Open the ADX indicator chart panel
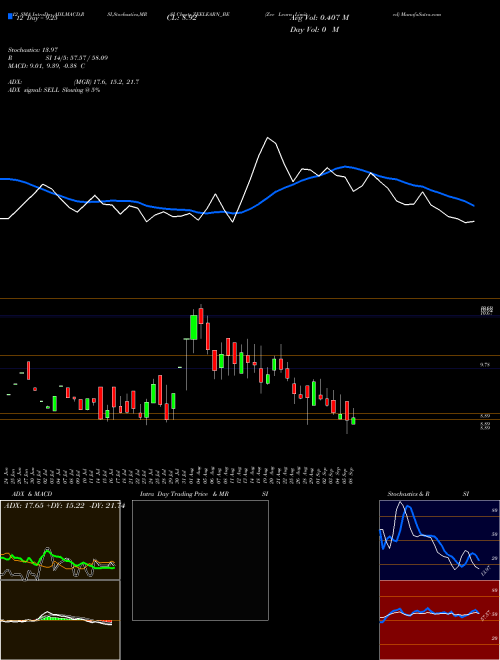 [60, 540]
